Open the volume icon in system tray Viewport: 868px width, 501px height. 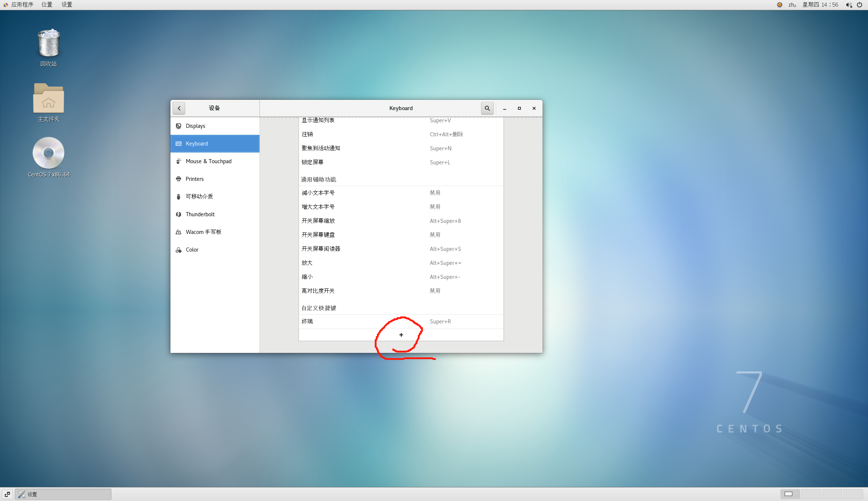(849, 5)
